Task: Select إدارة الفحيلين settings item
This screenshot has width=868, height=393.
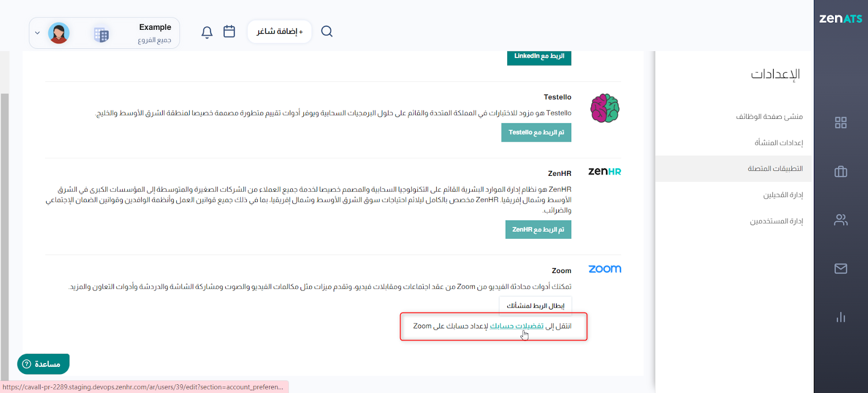Action: pos(783,195)
